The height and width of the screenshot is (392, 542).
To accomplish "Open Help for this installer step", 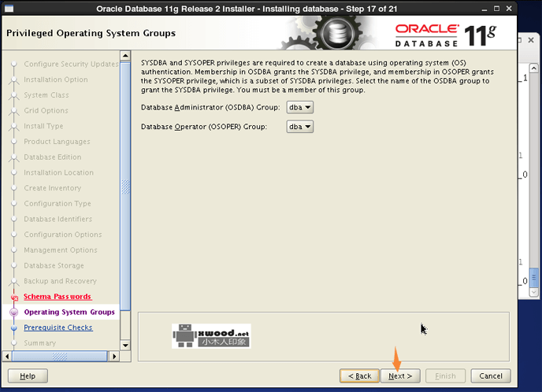I will (28, 376).
